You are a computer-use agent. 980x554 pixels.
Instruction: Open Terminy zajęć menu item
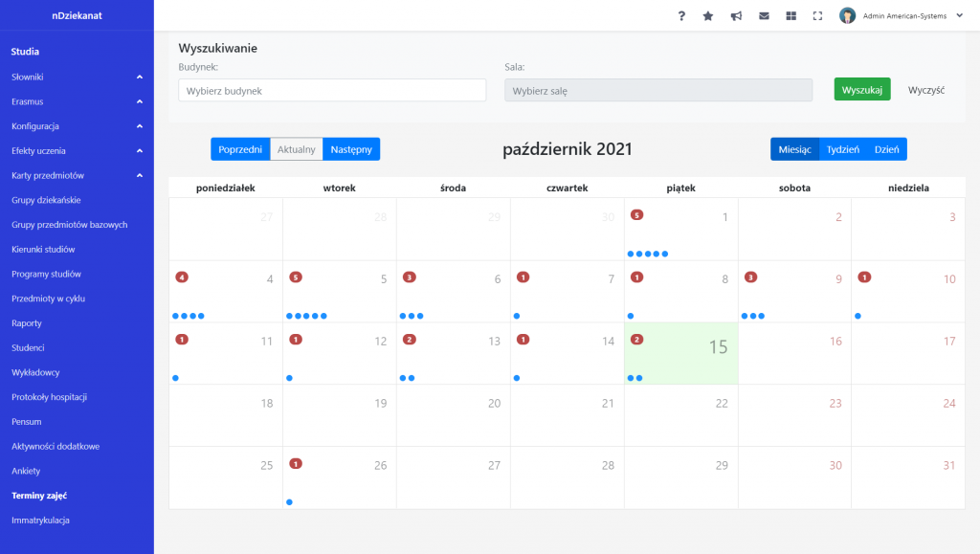pos(39,496)
